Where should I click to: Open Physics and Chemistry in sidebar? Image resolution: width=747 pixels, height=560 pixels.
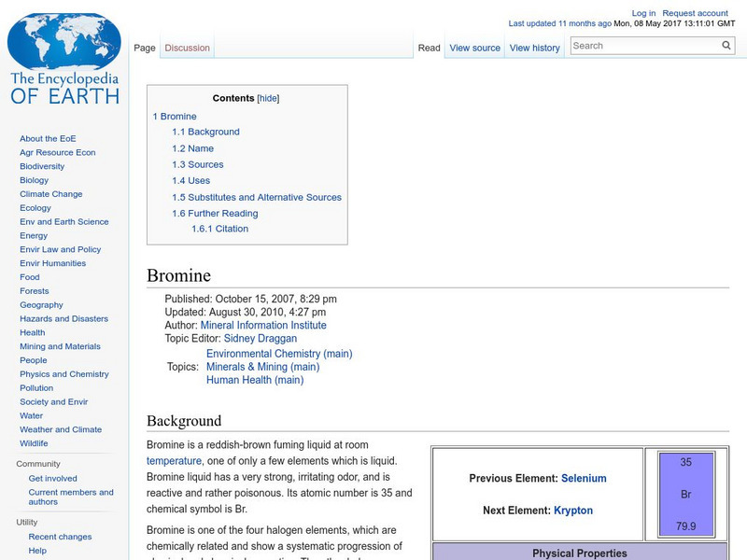(x=64, y=374)
